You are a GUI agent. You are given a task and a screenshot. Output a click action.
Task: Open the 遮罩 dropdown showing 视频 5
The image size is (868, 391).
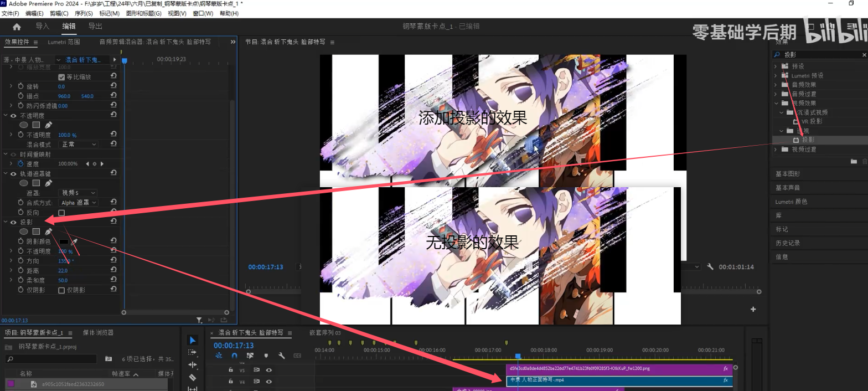pos(78,193)
